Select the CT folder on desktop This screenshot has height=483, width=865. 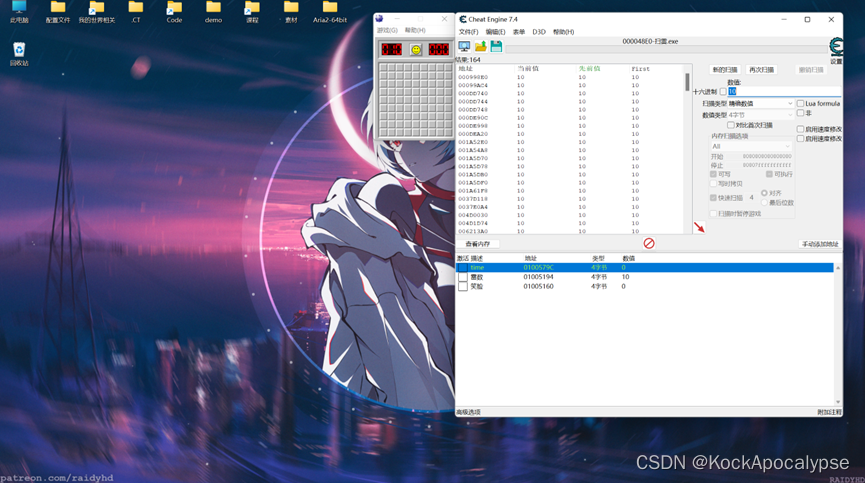point(136,12)
